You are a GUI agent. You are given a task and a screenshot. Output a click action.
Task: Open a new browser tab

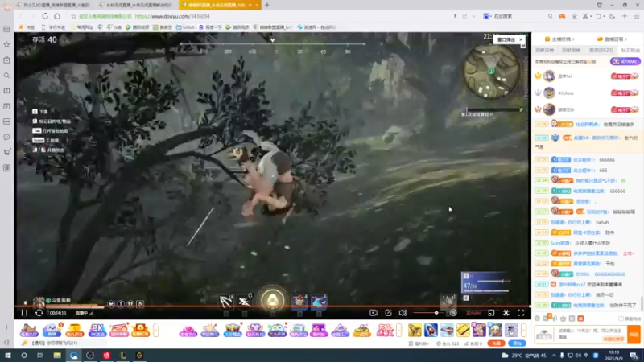tap(267, 5)
